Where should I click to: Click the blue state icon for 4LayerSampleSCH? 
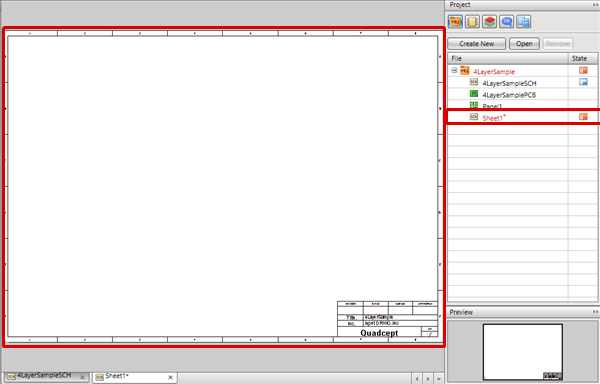[x=583, y=82]
